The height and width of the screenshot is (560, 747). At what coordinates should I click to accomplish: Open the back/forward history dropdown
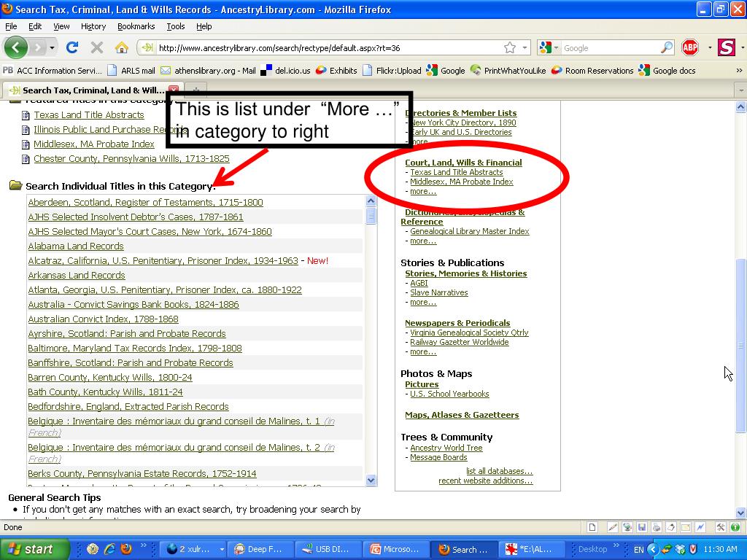[x=52, y=47]
